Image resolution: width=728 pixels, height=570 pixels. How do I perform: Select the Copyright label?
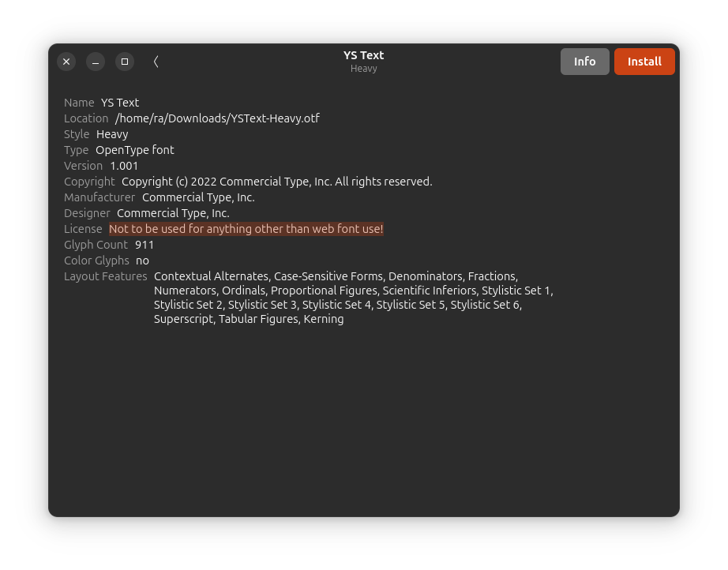point(89,182)
